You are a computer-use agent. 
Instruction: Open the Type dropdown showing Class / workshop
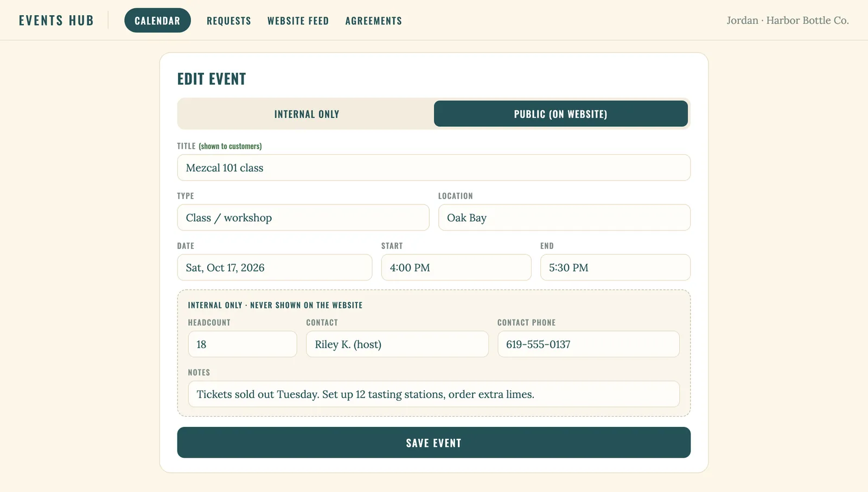(x=303, y=218)
